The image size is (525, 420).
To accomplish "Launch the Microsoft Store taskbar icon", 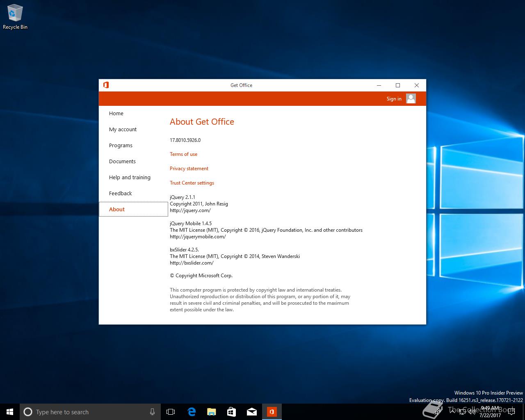I will coord(231,412).
